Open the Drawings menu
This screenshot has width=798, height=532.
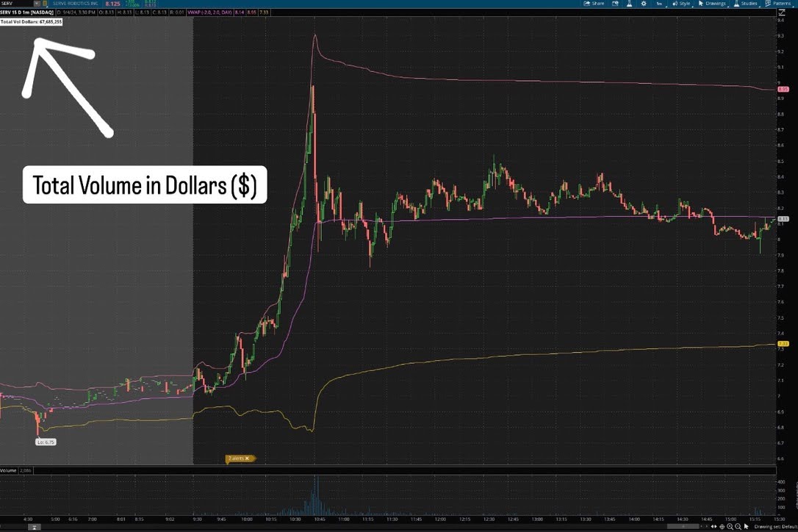[x=712, y=4]
